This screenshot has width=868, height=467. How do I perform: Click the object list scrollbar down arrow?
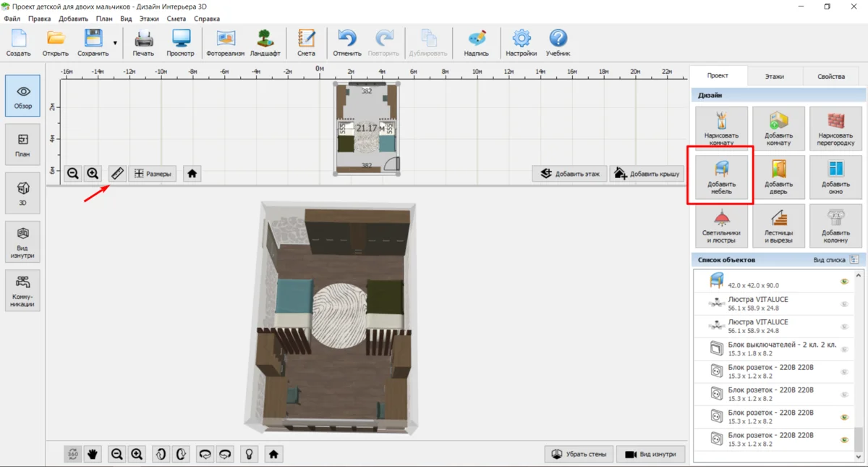[x=859, y=456]
